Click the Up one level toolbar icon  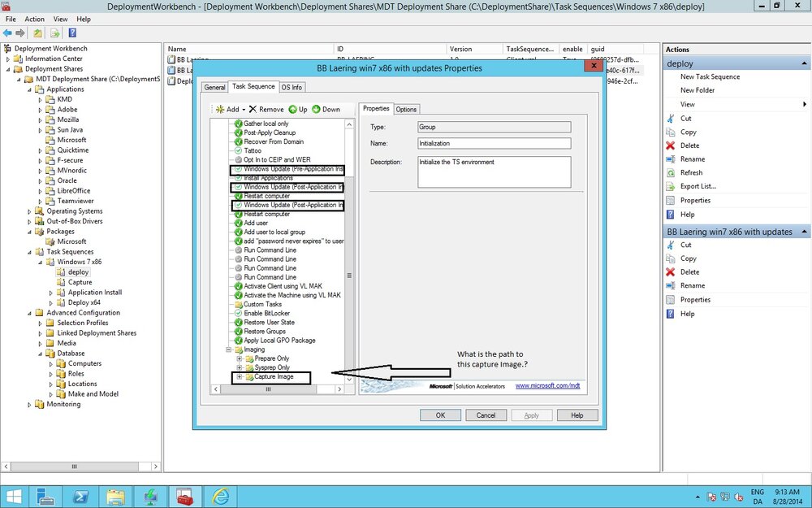[38, 33]
